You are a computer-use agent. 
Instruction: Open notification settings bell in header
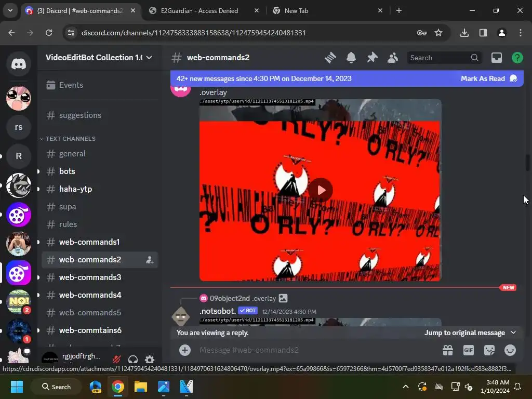coord(351,58)
